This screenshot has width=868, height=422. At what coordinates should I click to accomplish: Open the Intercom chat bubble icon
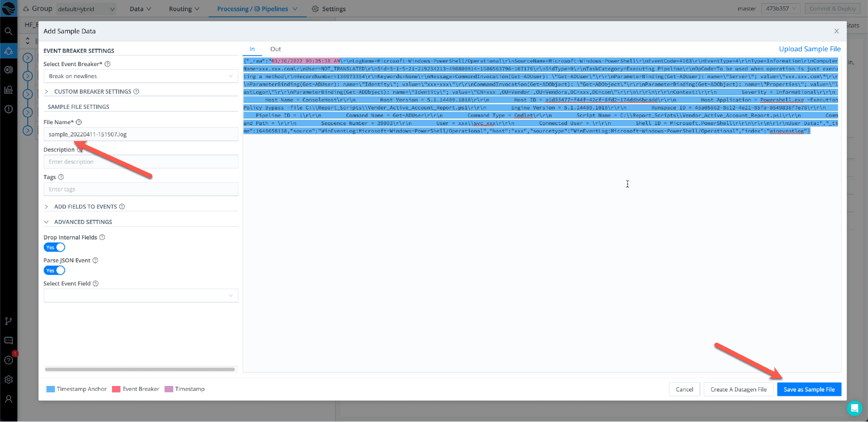tap(854, 408)
